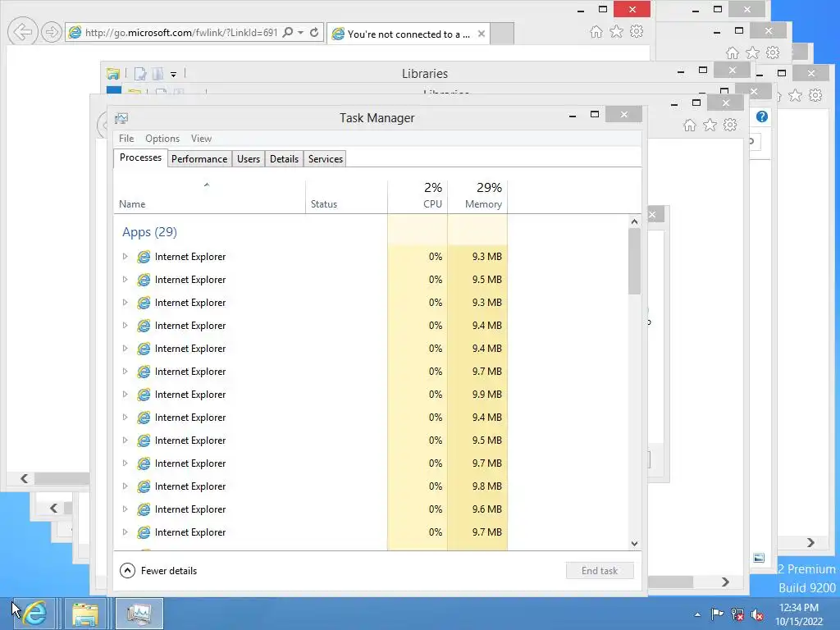Click the Task Manager taskbar button
The width and height of the screenshot is (840, 630).
tap(139, 614)
